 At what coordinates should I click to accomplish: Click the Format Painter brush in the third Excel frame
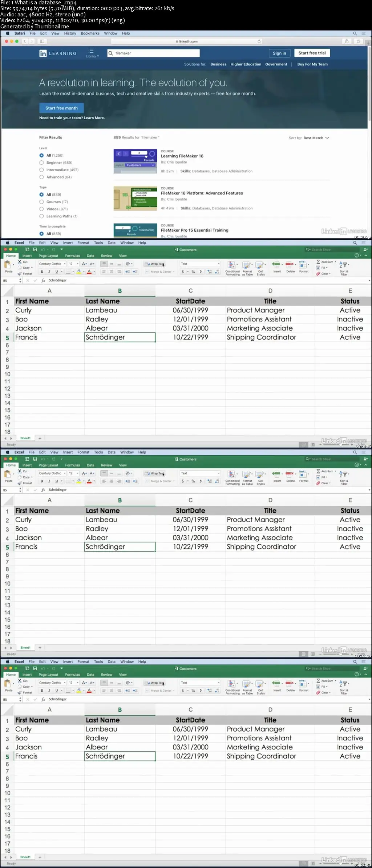[x=20, y=693]
